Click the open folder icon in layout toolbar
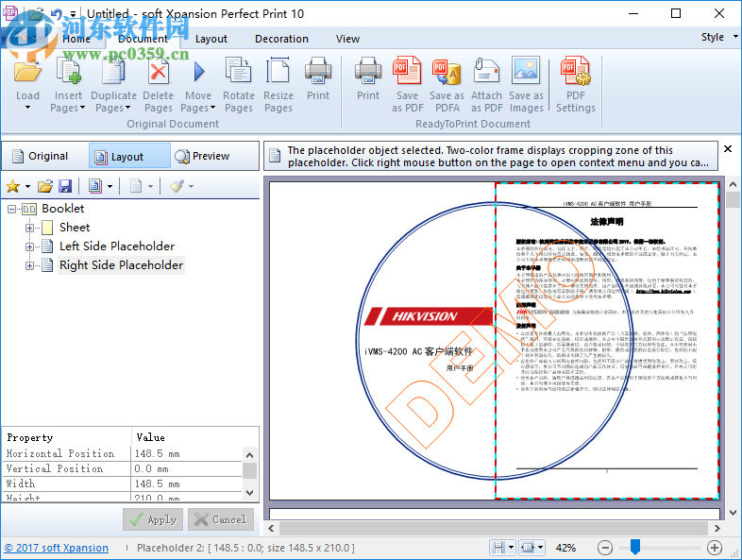The image size is (742, 560). 45,186
